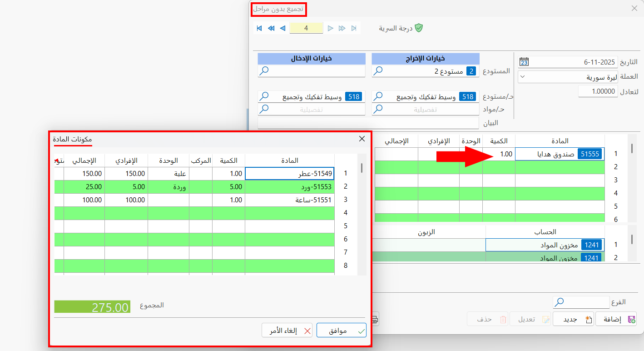644x351 pixels.
Task: Click the date field 6-11-2025
Action: point(568,62)
